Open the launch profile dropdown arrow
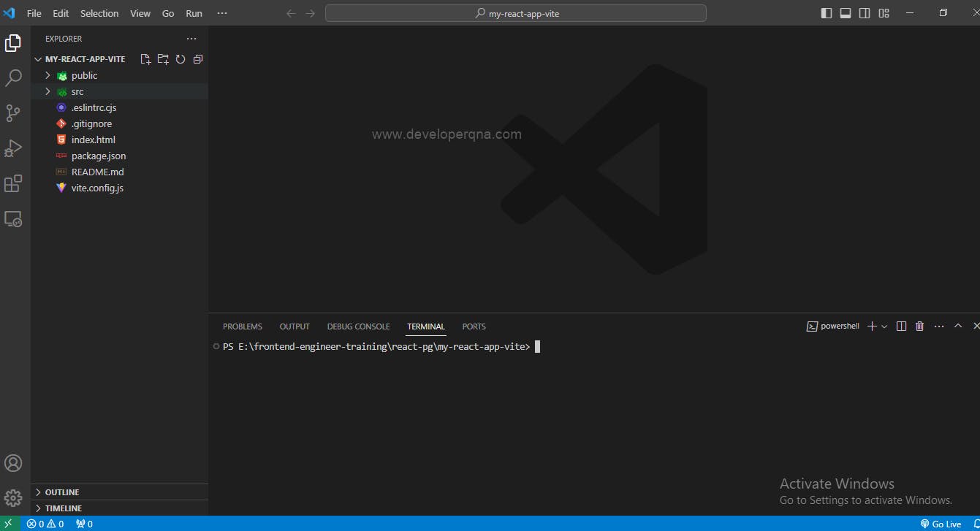Viewport: 980px width, 531px height. (884, 326)
